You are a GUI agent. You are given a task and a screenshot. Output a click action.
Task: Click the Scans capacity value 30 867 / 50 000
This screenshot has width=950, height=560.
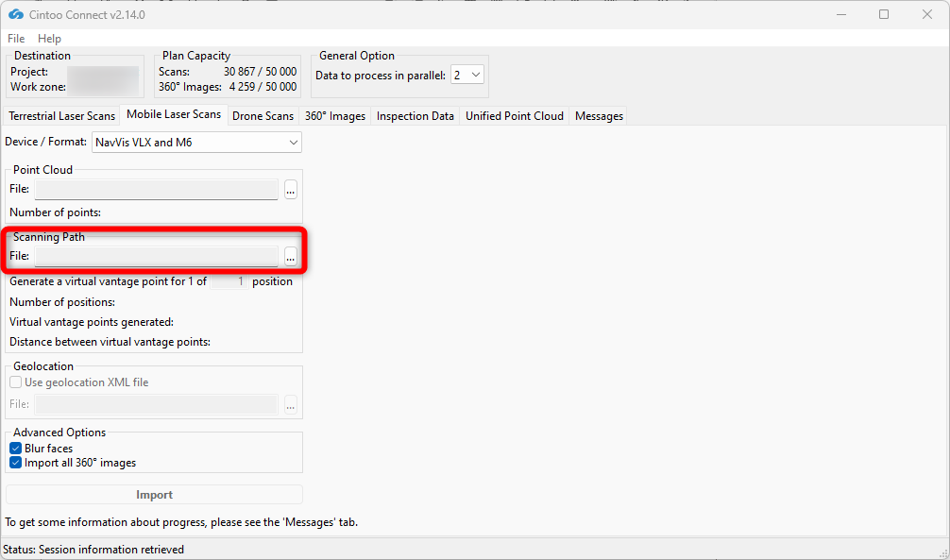coord(260,72)
